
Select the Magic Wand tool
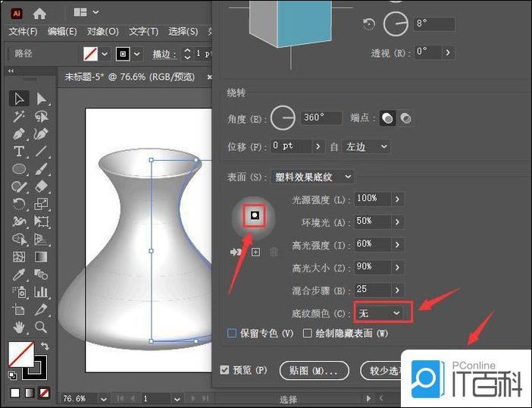[x=19, y=116]
